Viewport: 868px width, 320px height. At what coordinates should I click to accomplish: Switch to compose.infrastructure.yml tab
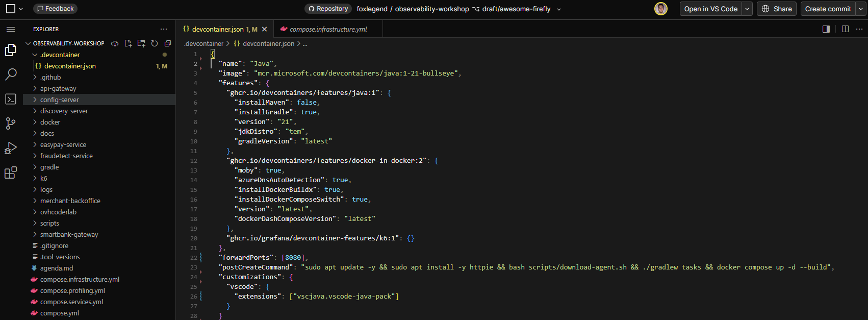pos(328,29)
